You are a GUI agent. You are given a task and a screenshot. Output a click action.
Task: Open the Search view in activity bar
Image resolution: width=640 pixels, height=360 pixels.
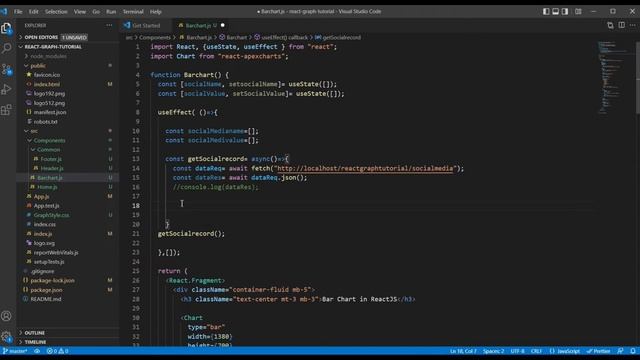pos(7,48)
